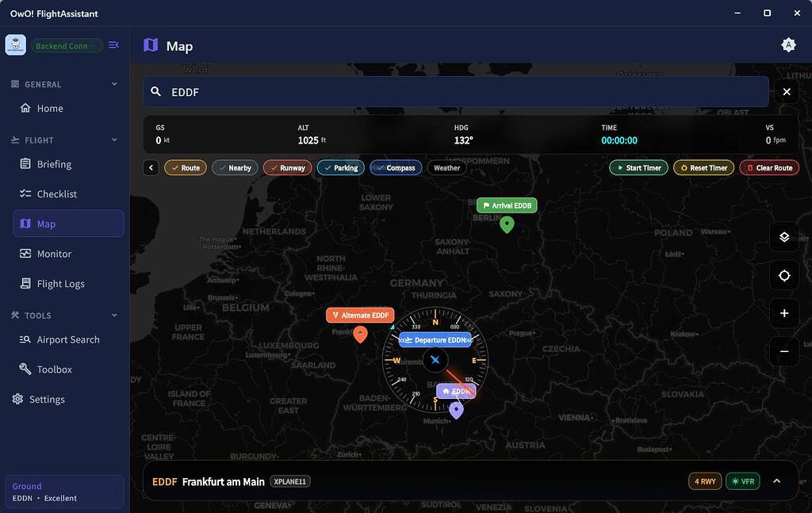Screen dimensions: 812x513
Task: Collapse the sidebar menu icon
Action: [114, 45]
